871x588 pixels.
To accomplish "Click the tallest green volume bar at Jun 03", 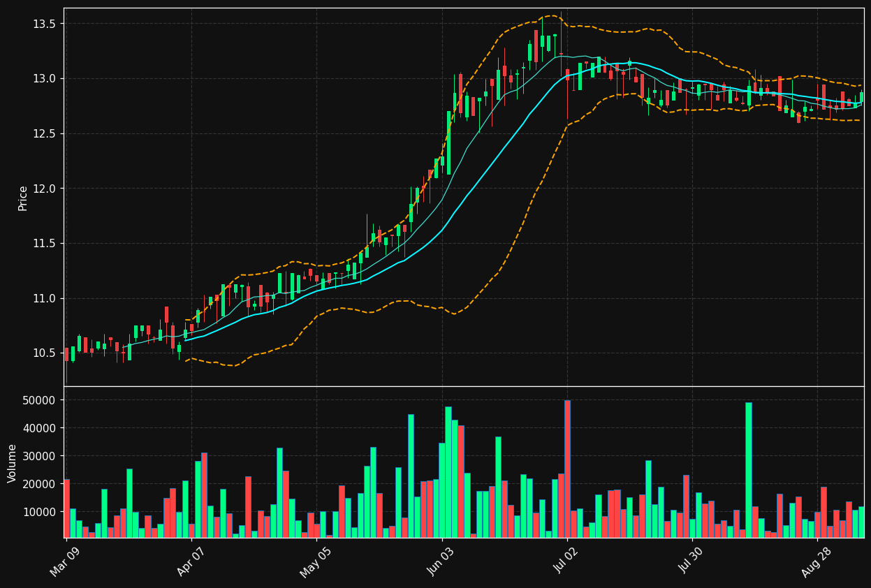I will pos(448,472).
